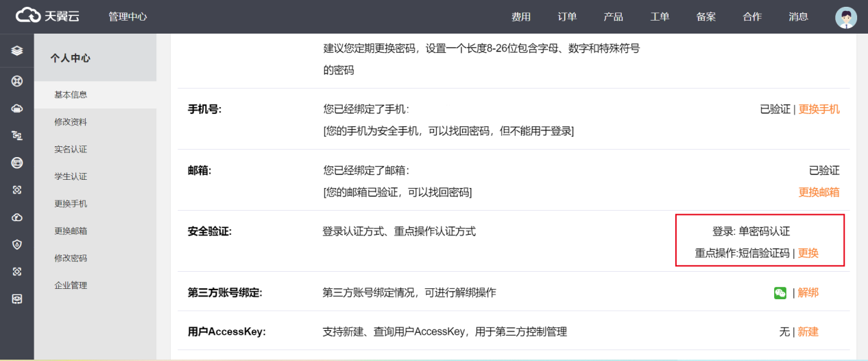Click 已验证 status in the 手机号 row
Viewport: 868px width, 361px height.
coord(775,109)
